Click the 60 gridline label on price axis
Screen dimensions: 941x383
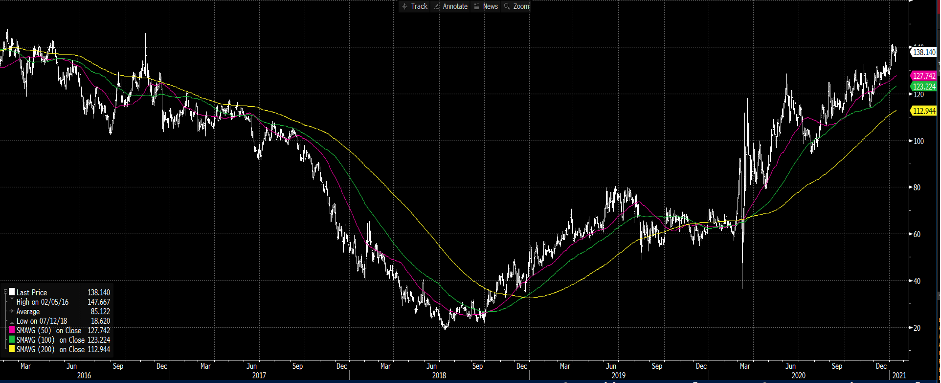(x=918, y=234)
